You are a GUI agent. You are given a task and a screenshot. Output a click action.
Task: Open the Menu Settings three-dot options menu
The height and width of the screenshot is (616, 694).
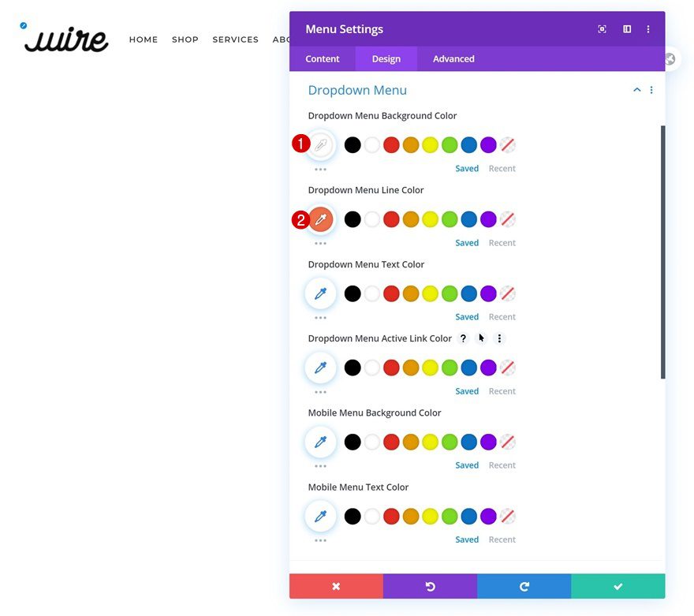648,29
